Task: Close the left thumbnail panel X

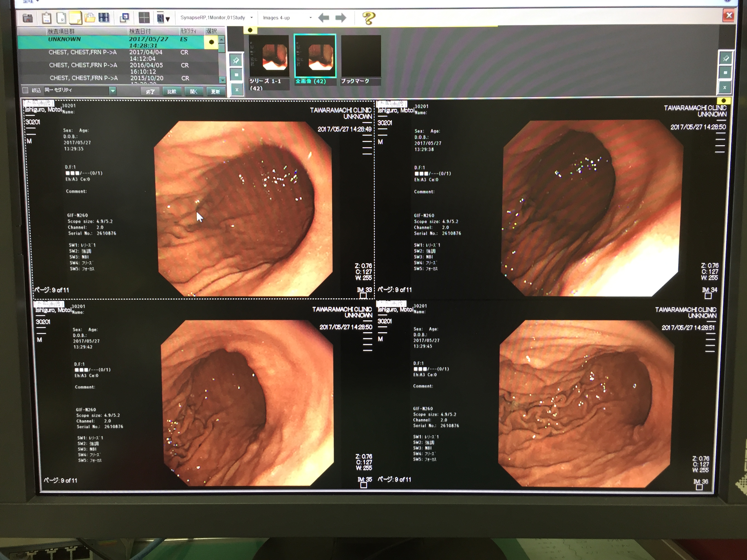Action: (x=237, y=89)
